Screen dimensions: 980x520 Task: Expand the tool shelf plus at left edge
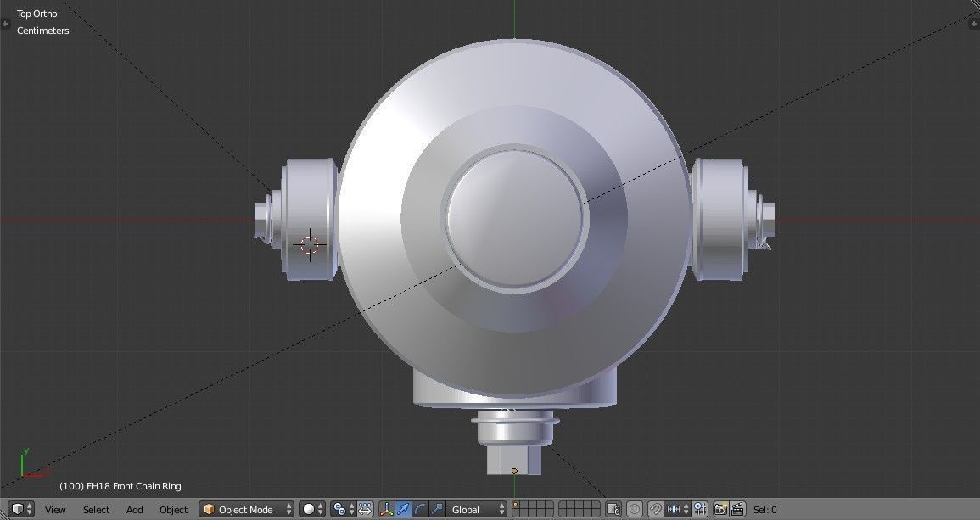point(5,24)
